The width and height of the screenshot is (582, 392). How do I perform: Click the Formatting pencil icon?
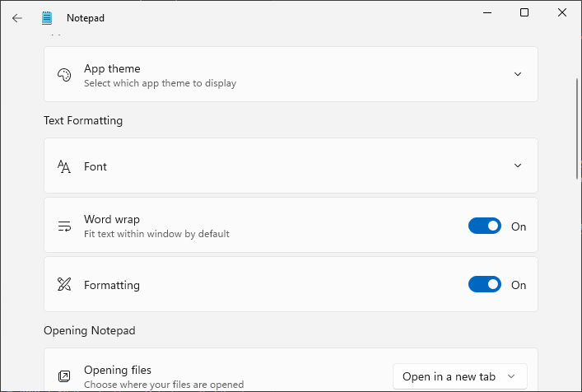click(64, 284)
